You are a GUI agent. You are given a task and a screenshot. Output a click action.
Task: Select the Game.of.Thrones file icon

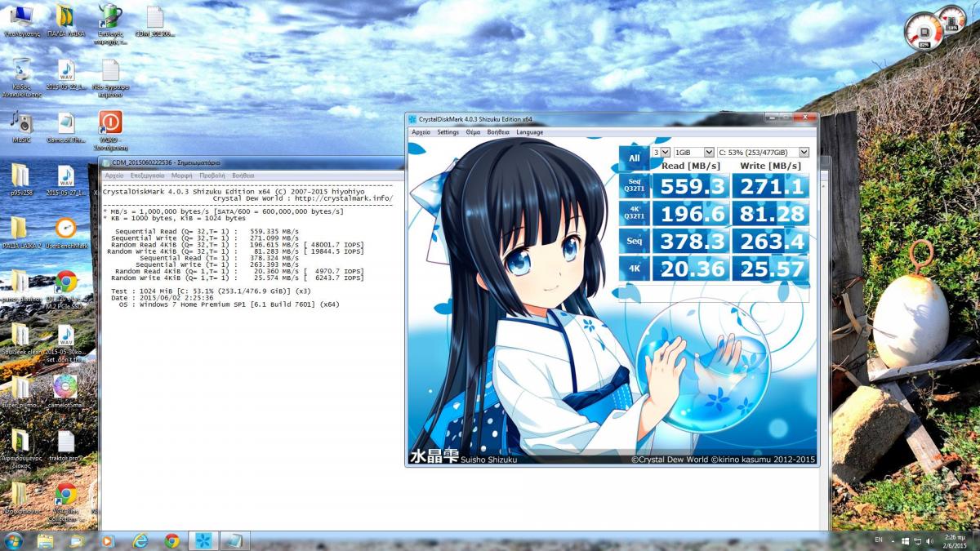click(66, 127)
